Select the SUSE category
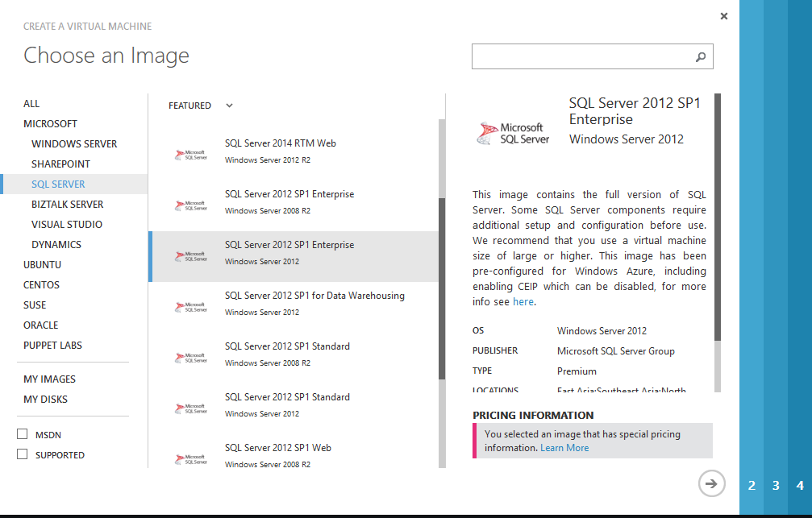The width and height of the screenshot is (812, 518). click(35, 305)
